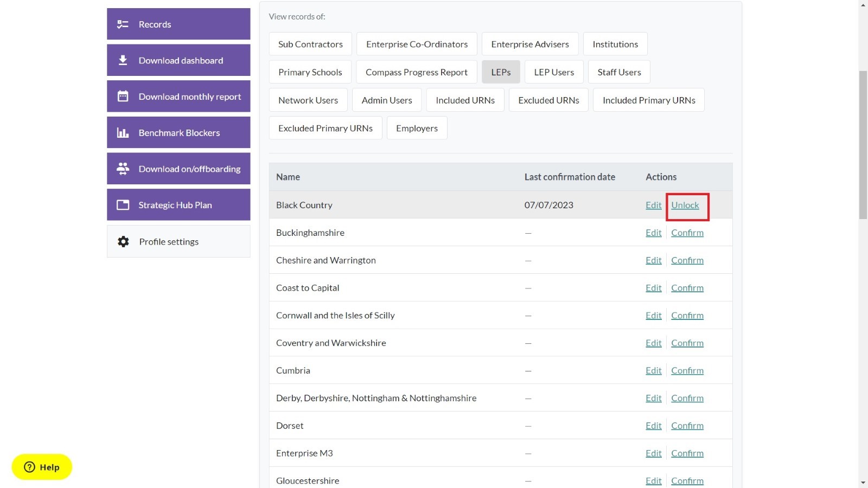Confirm the Buckinghamshire LEP record
Image resolution: width=868 pixels, height=488 pixels.
coord(687,233)
